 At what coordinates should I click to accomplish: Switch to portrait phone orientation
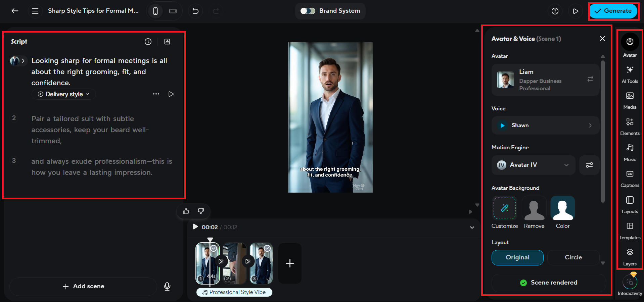[x=155, y=11]
